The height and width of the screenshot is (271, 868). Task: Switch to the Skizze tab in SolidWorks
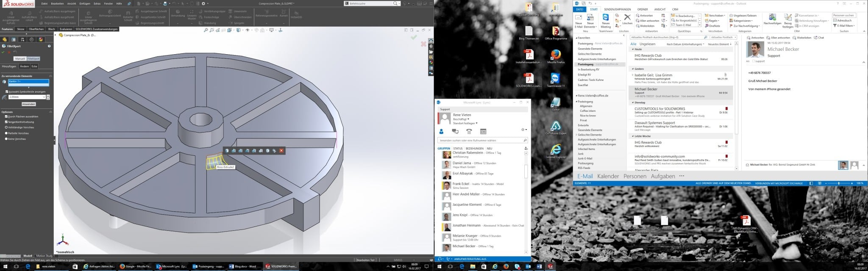click(20, 29)
